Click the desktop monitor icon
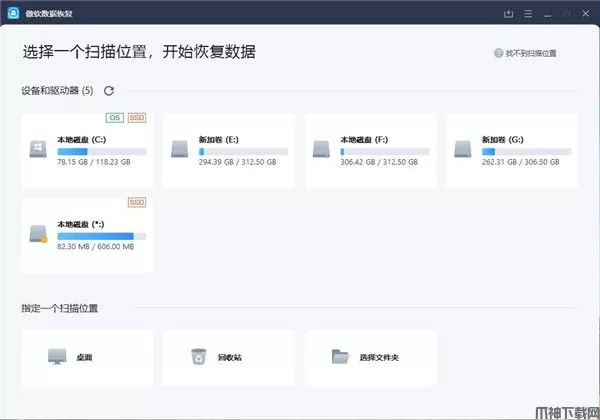The image size is (600, 420). click(x=57, y=357)
